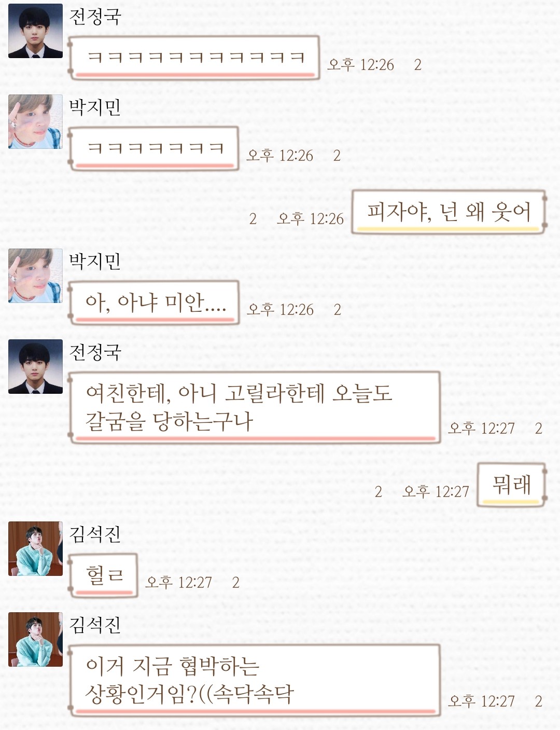Open 전정국's profile picture at the top
The width and height of the screenshot is (560, 730).
point(35,31)
